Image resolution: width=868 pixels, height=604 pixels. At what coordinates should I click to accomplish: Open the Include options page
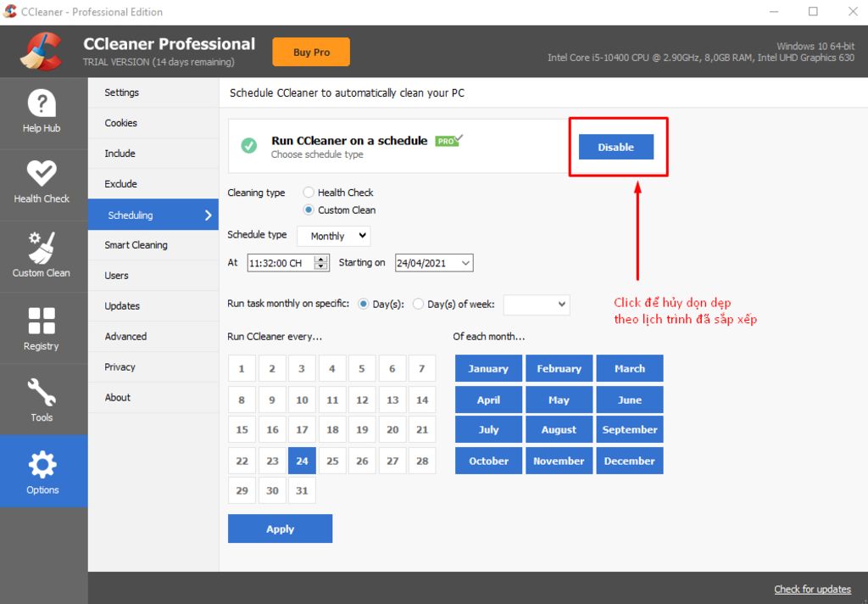153,154
